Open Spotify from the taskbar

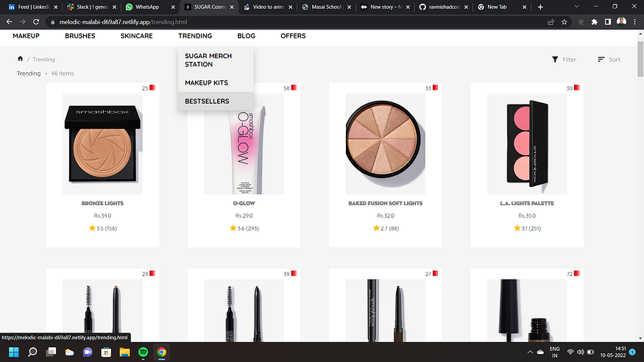[143, 352]
